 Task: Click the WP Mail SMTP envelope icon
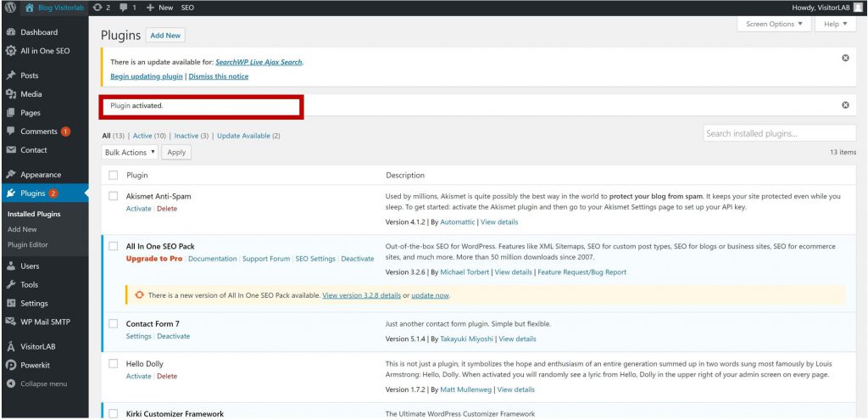coord(10,322)
